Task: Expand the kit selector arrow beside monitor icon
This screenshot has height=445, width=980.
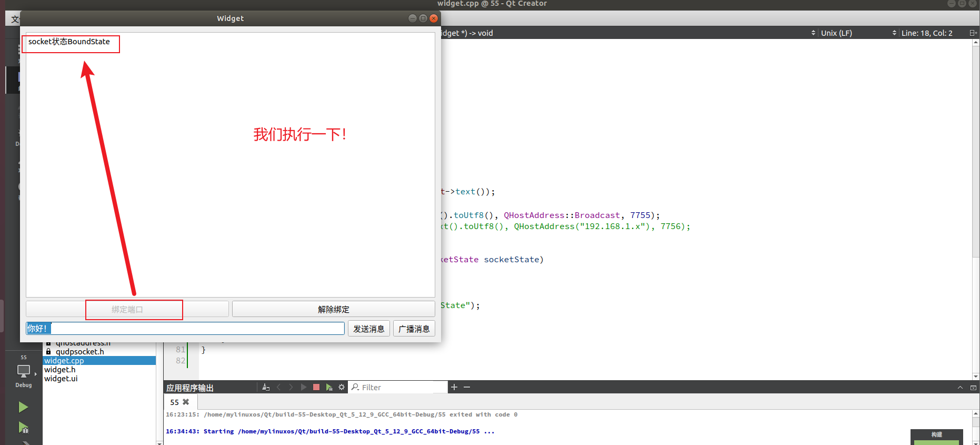Action: (35, 374)
